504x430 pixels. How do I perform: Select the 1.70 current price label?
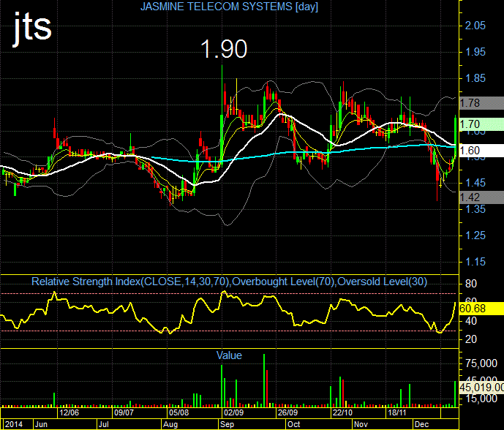pyautogui.click(x=481, y=124)
